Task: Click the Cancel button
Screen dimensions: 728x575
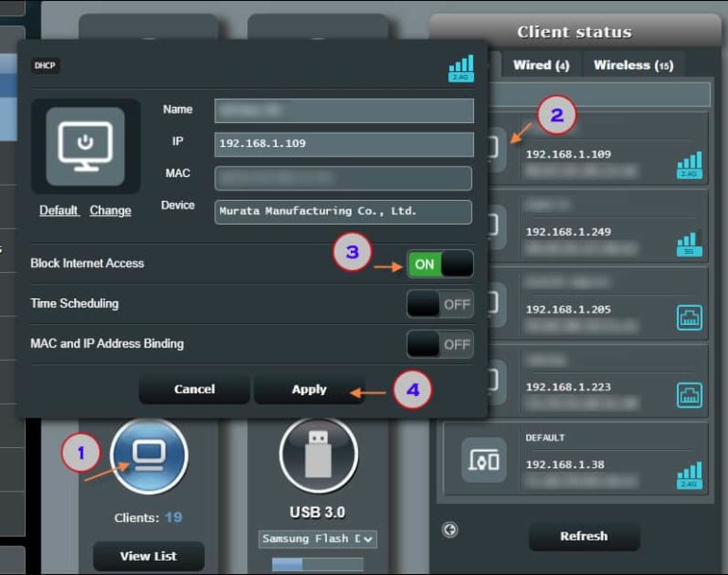Action: 194,389
